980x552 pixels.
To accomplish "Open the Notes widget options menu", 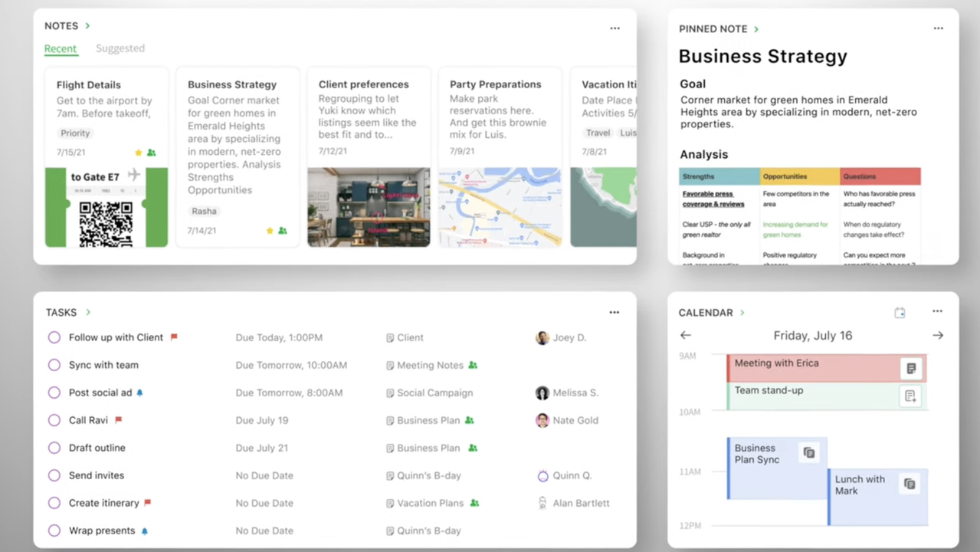I will tap(615, 28).
